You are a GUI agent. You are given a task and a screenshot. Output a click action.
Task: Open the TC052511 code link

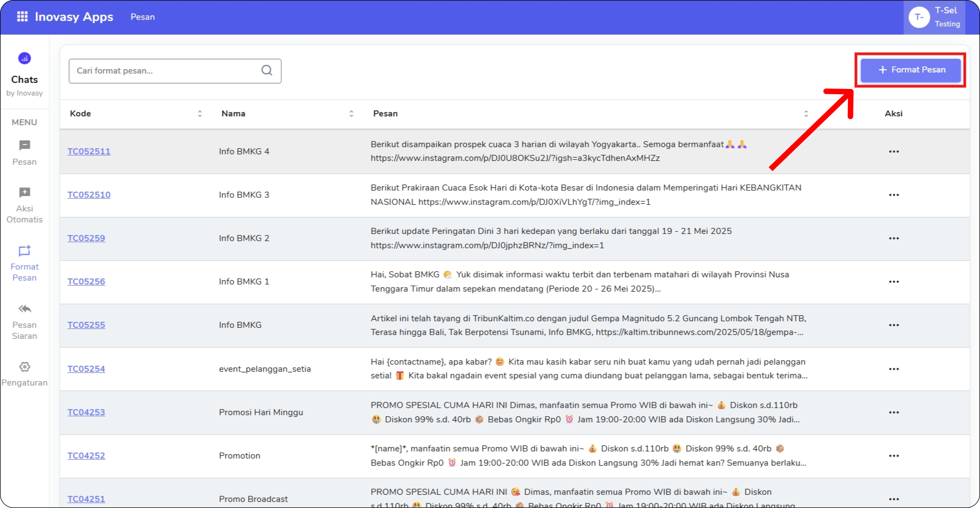89,151
